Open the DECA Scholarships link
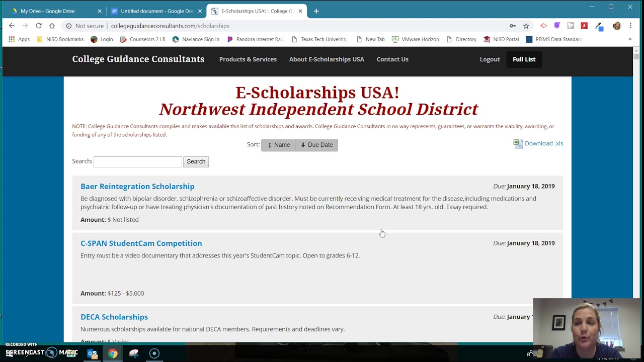The height and width of the screenshot is (362, 644). tap(114, 317)
